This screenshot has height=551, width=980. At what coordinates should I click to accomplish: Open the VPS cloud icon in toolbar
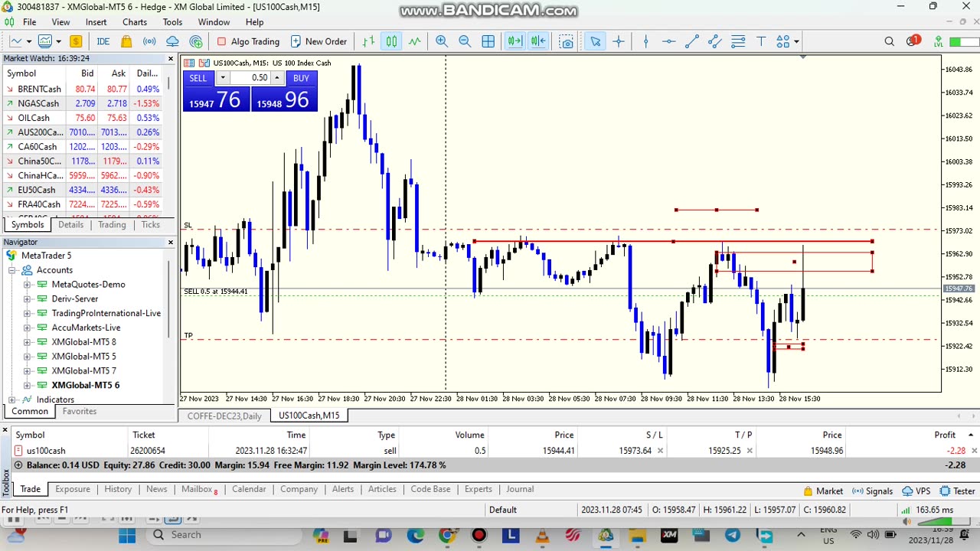tap(172, 41)
